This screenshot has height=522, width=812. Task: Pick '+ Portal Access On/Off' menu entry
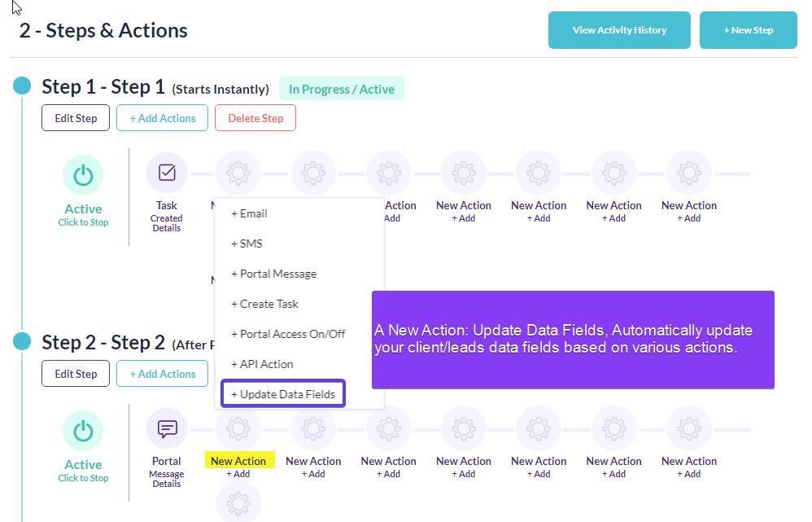(288, 334)
